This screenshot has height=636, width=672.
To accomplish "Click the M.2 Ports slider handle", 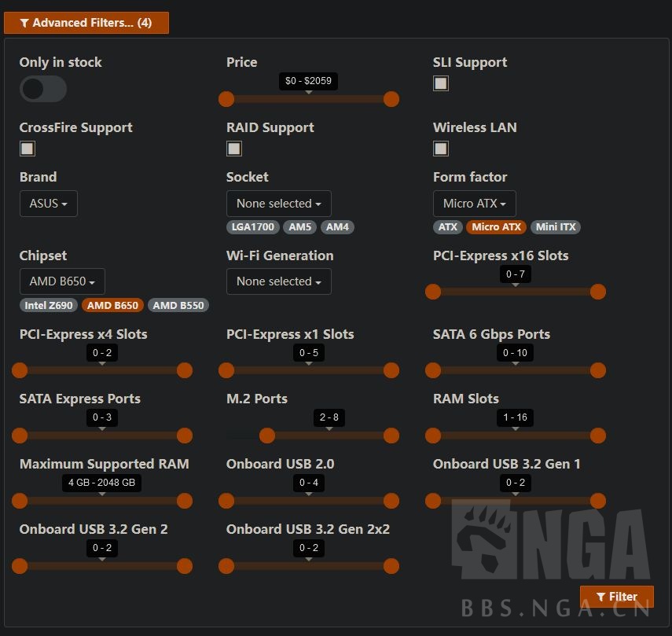I will click(x=267, y=436).
